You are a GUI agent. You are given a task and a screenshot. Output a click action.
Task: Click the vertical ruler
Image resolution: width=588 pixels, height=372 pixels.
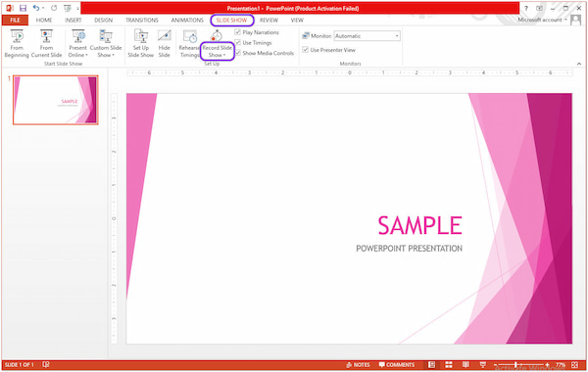pyautogui.click(x=114, y=218)
